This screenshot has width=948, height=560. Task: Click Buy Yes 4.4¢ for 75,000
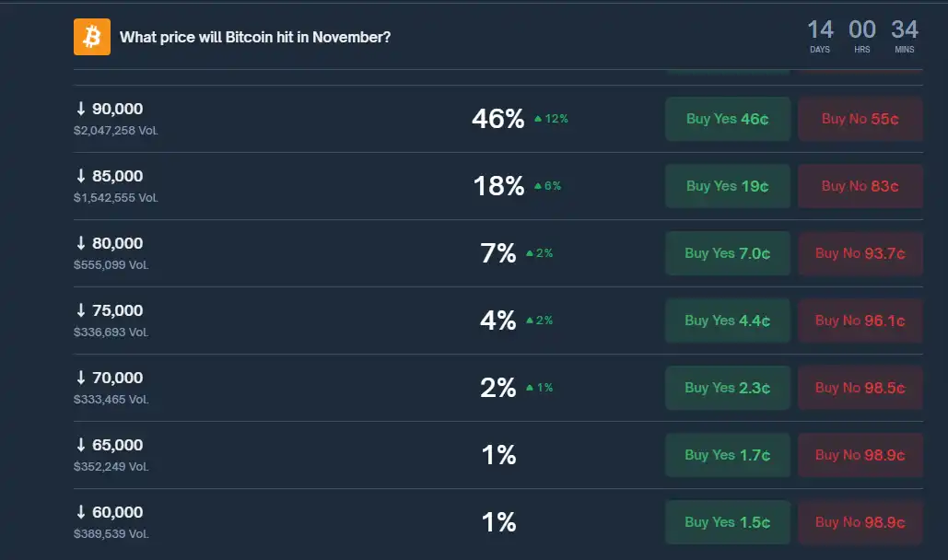727,320
